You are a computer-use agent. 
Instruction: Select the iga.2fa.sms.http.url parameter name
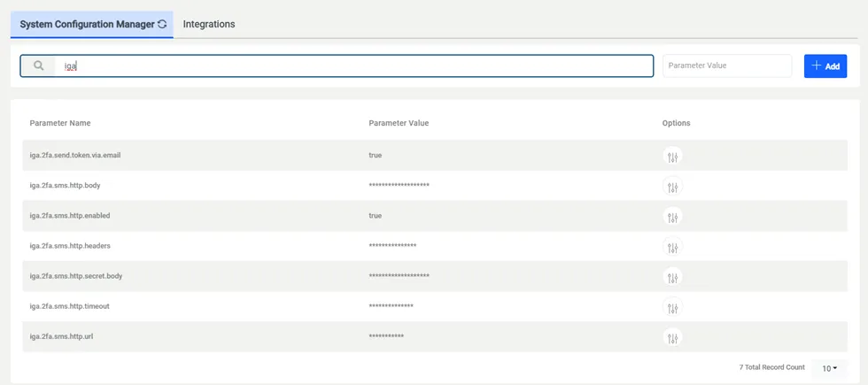click(61, 337)
